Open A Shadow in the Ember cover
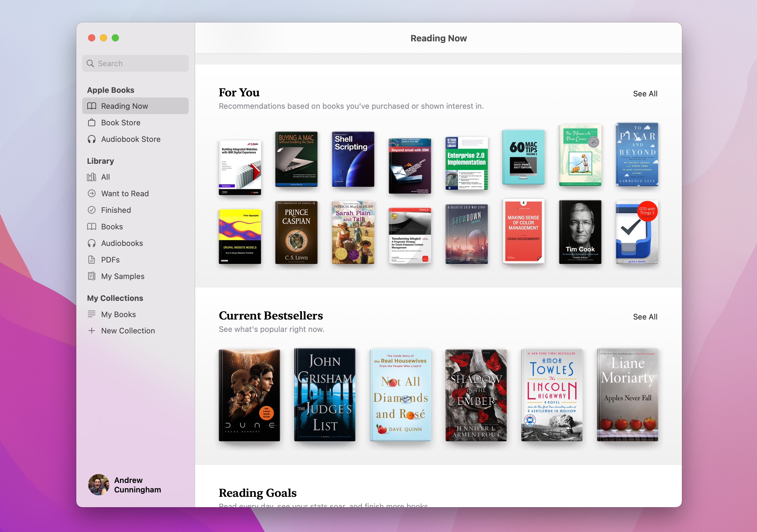The height and width of the screenshot is (532, 757). (476, 395)
